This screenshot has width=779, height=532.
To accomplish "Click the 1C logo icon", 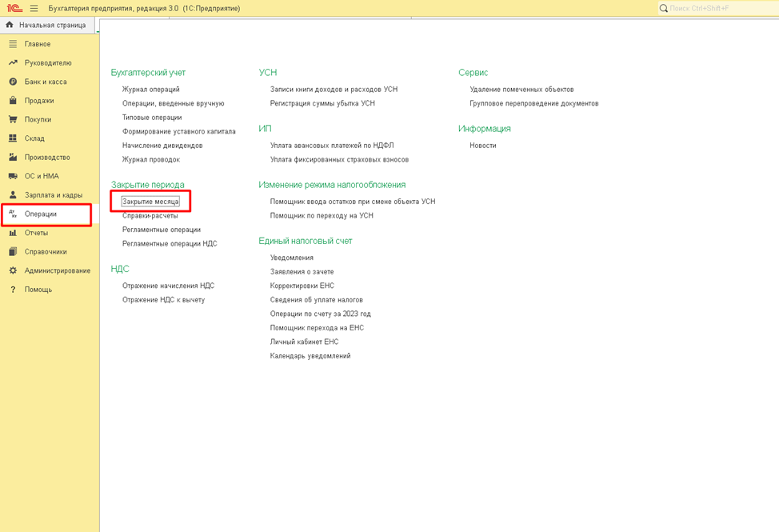I will coord(14,9).
